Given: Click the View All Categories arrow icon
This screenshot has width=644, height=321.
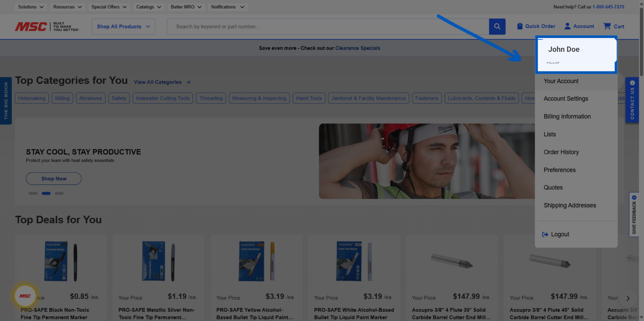Looking at the screenshot, I should point(188,82).
